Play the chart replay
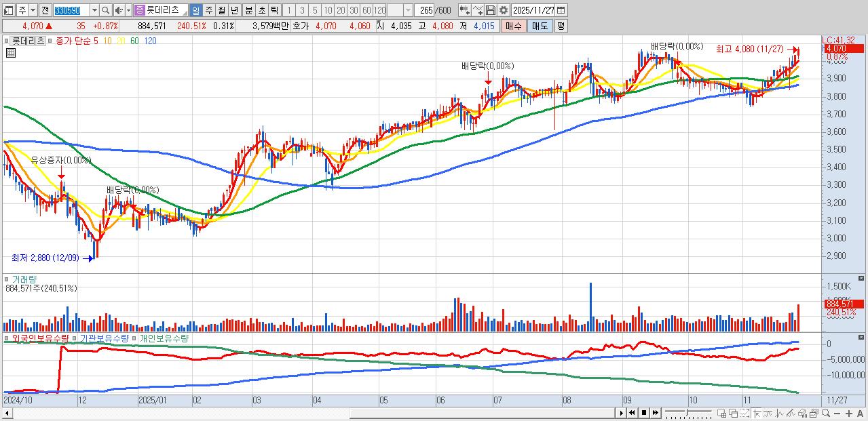The height and width of the screenshot is (421, 868). pyautogui.click(x=622, y=413)
